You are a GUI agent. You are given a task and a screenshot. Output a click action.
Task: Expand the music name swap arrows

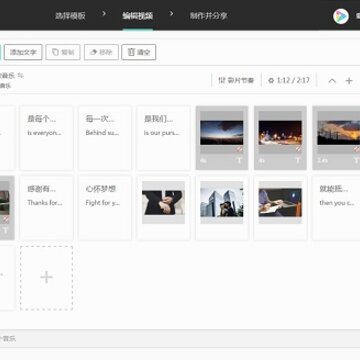(21, 76)
